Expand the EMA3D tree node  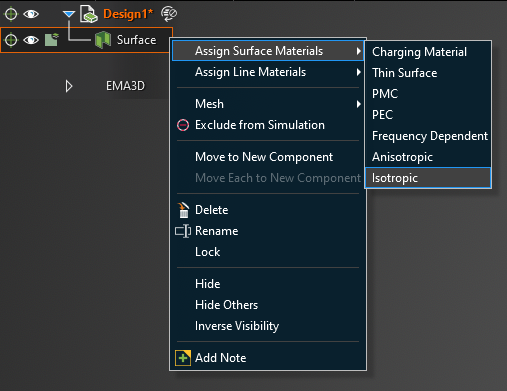(x=69, y=86)
